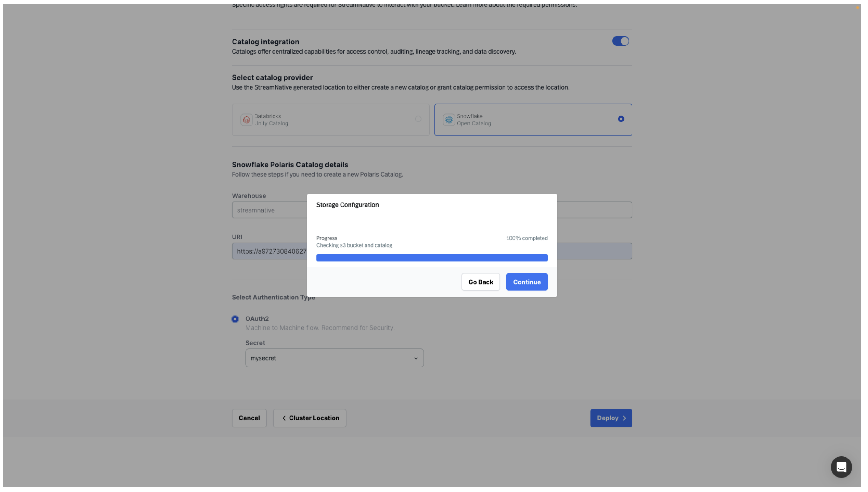Click Cancel to exit deployment setup
Screen dimensions: 868x492
click(249, 418)
